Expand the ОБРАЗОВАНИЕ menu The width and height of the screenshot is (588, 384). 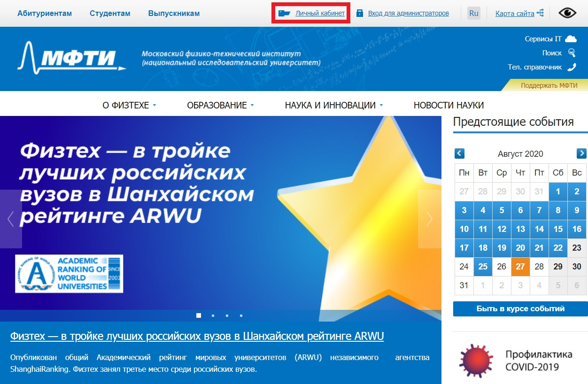pyautogui.click(x=220, y=105)
